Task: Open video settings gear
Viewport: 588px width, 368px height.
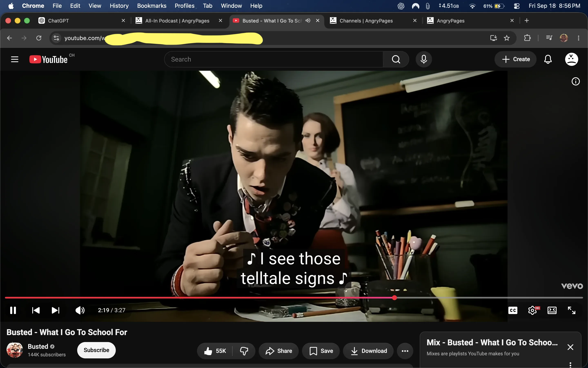Action: click(x=533, y=310)
